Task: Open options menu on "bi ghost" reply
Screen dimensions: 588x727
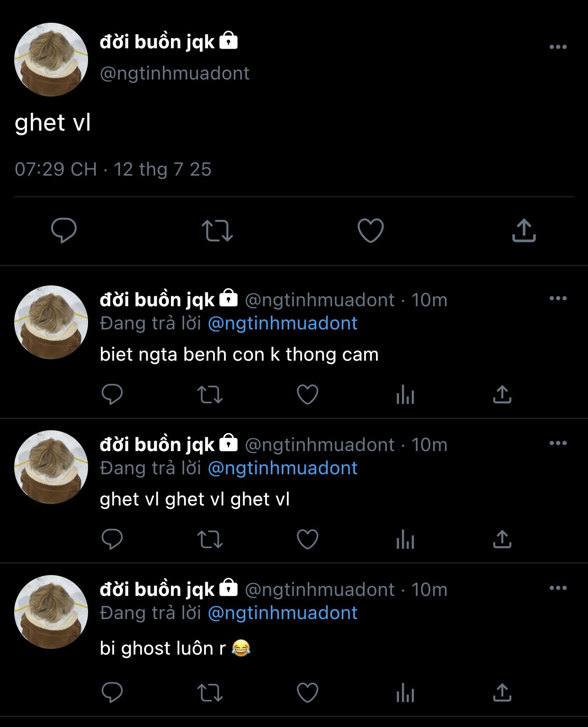Action: coord(558,588)
